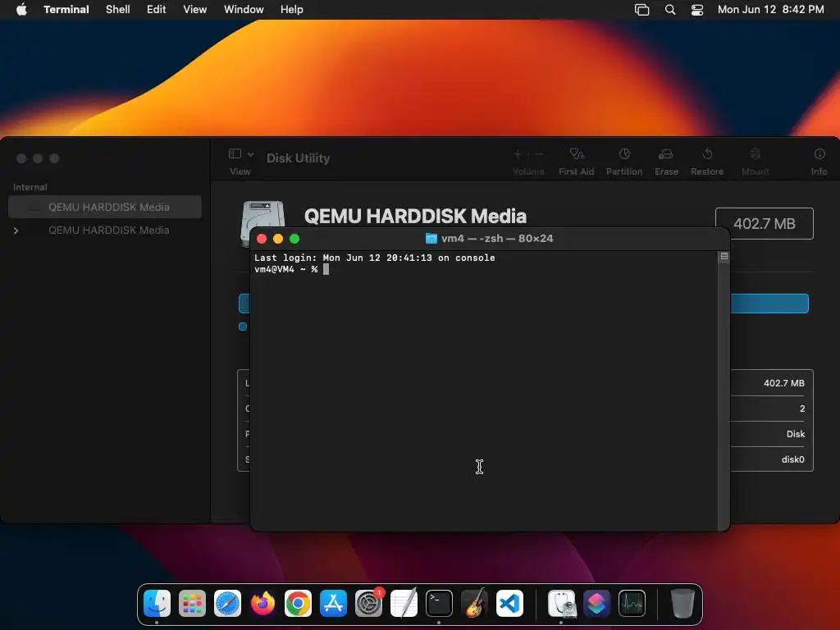
Task: Launch GarageBand from the dock
Action: (x=475, y=603)
